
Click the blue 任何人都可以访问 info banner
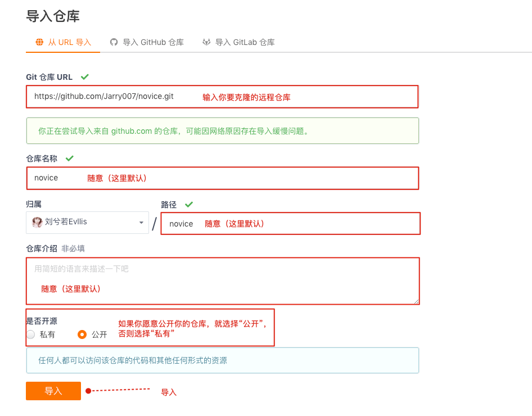tap(223, 360)
